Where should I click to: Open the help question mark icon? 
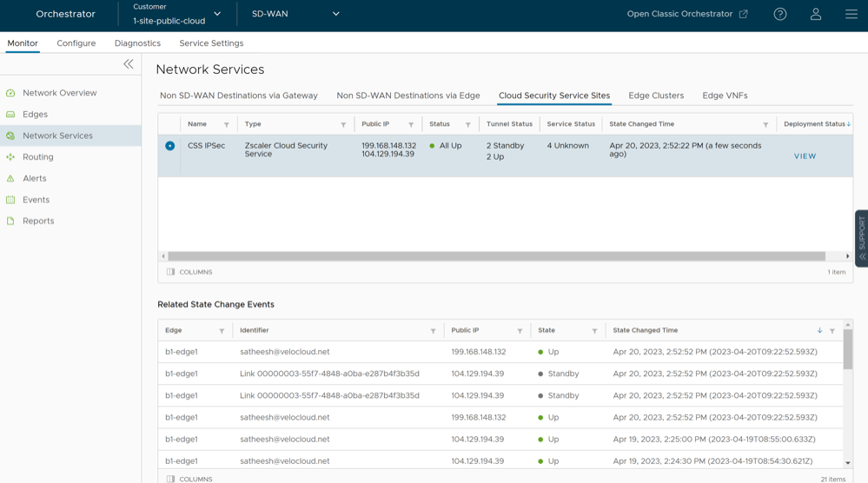pyautogui.click(x=779, y=14)
